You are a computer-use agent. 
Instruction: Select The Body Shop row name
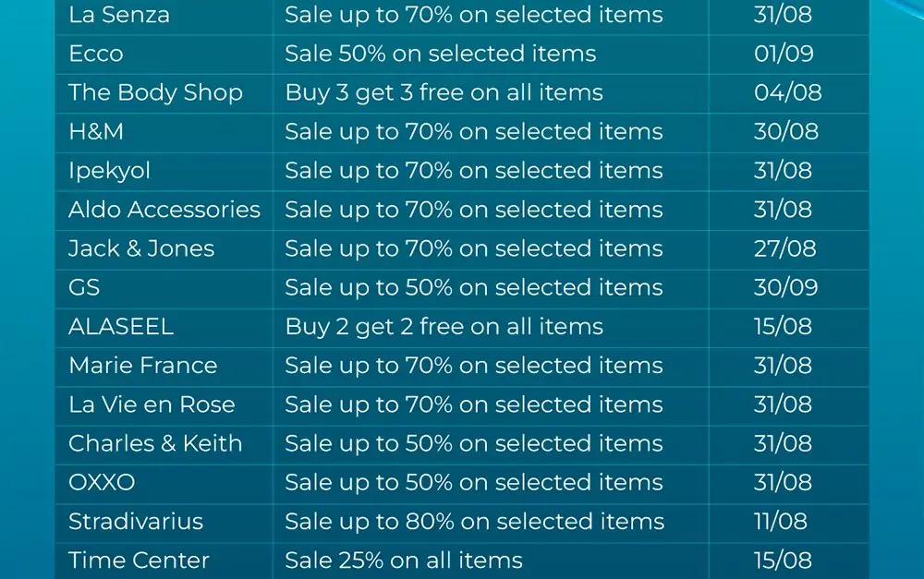click(x=155, y=92)
